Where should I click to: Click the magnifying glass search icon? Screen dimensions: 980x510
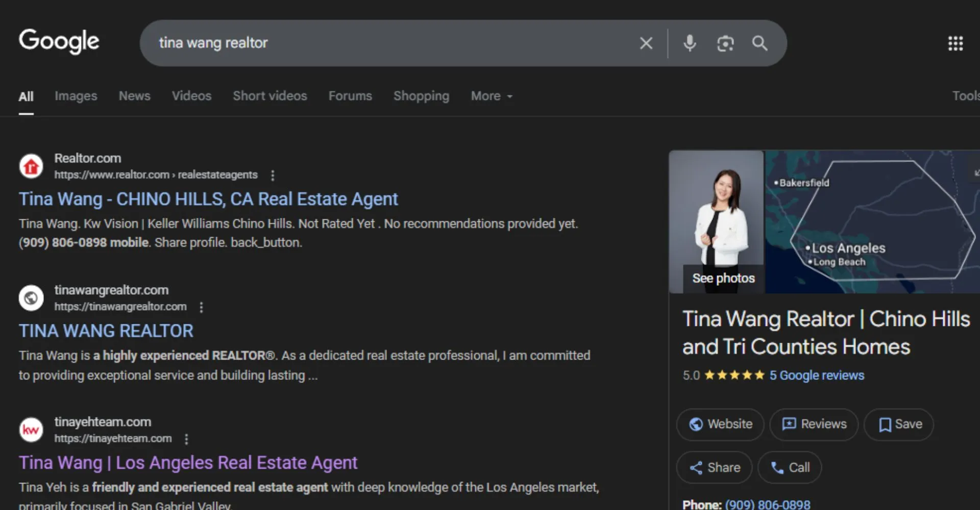point(759,43)
